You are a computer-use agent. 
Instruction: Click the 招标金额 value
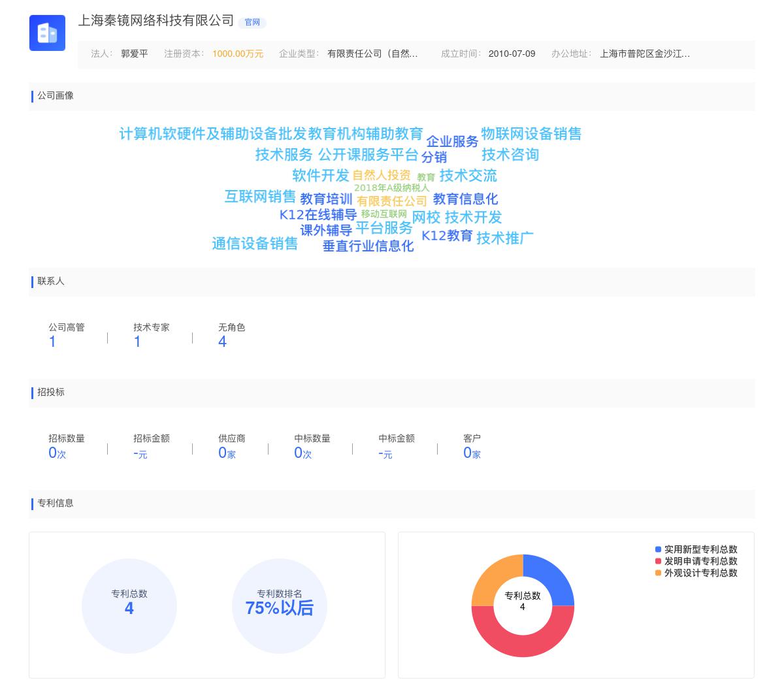[140, 453]
